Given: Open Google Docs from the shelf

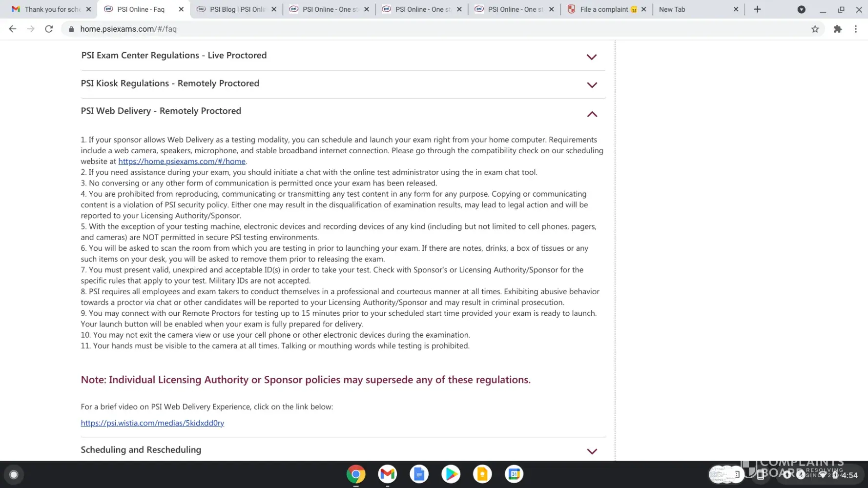Looking at the screenshot, I should (419, 474).
